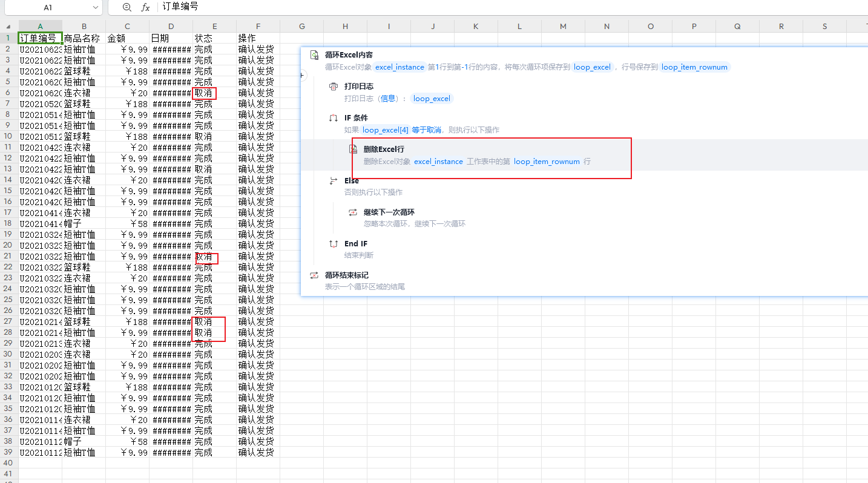This screenshot has height=483, width=868.
Task: Click the excel_instance variable in 删除Excel行 step
Action: [438, 162]
